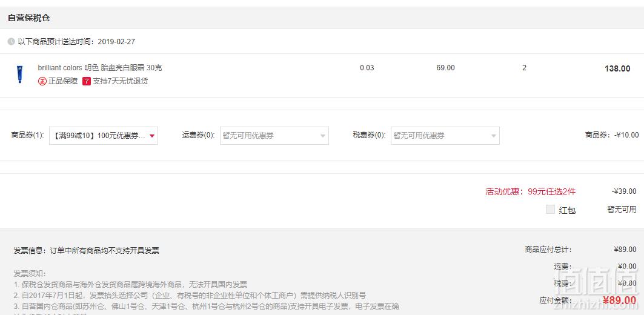This screenshot has height=315, width=644.
Task: Click the delivery date 2019-02-27 text
Action: (116, 41)
